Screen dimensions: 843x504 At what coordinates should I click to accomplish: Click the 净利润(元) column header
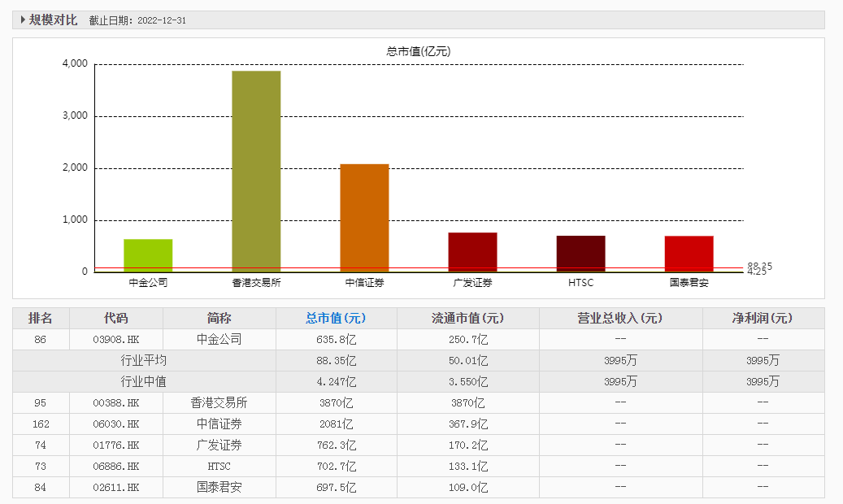pyautogui.click(x=763, y=318)
